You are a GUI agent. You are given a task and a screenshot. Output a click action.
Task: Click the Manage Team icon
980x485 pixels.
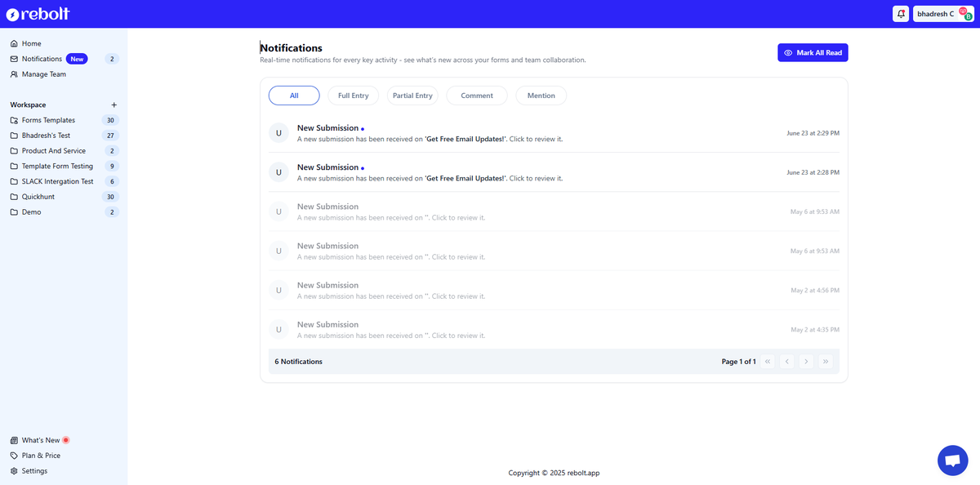(x=14, y=73)
